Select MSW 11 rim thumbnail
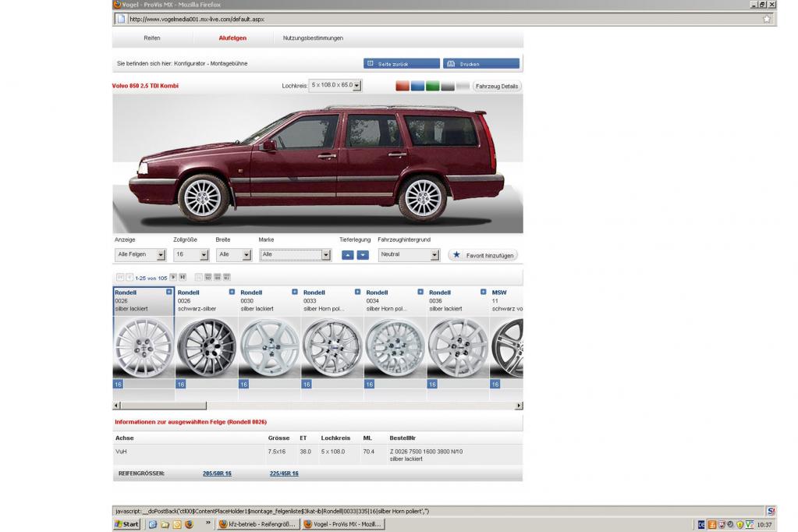The width and height of the screenshot is (798, 532). tap(506, 348)
